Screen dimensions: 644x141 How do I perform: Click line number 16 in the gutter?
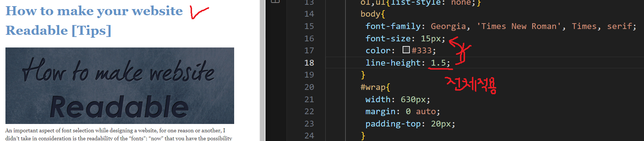pos(309,38)
